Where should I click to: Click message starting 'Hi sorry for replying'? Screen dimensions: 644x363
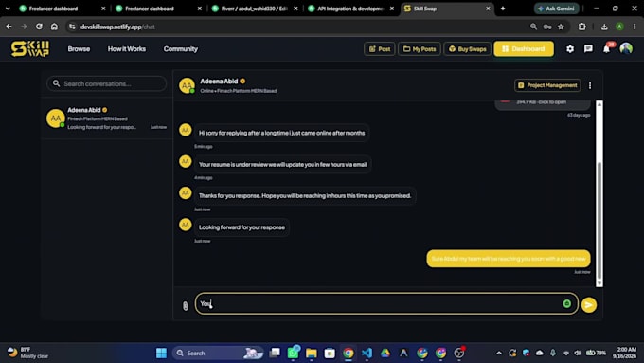(282, 133)
